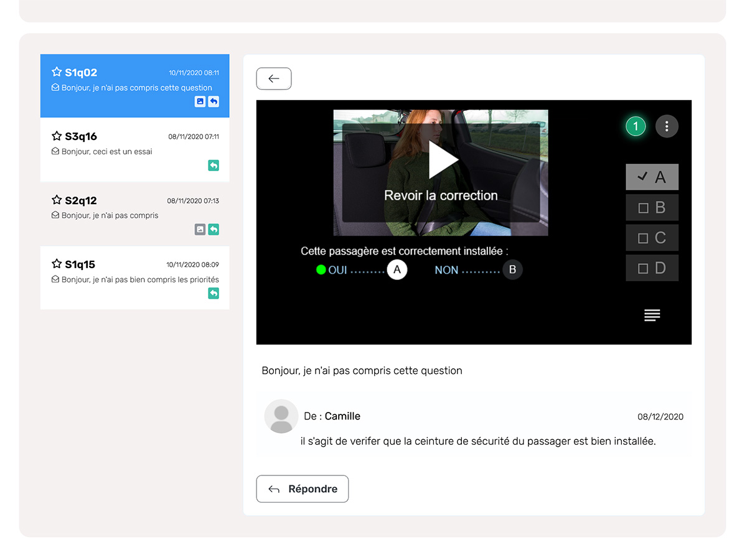Viewport: 747px width, 560px height.
Task: Click the white circle A next to OUI
Action: tap(397, 269)
